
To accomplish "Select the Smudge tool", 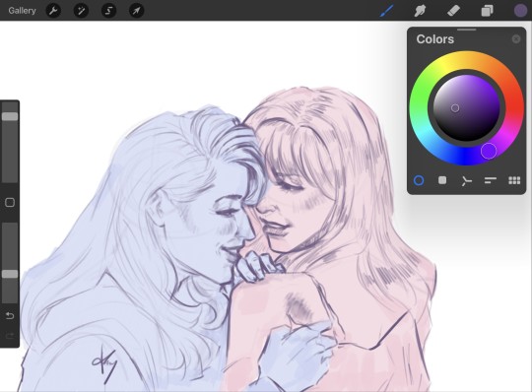I will click(420, 11).
